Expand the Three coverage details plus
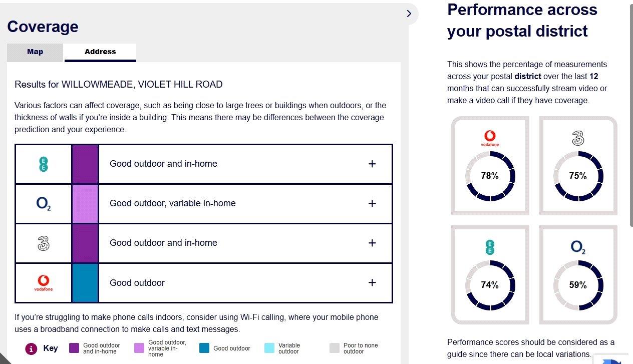The image size is (633, 364). (x=372, y=243)
